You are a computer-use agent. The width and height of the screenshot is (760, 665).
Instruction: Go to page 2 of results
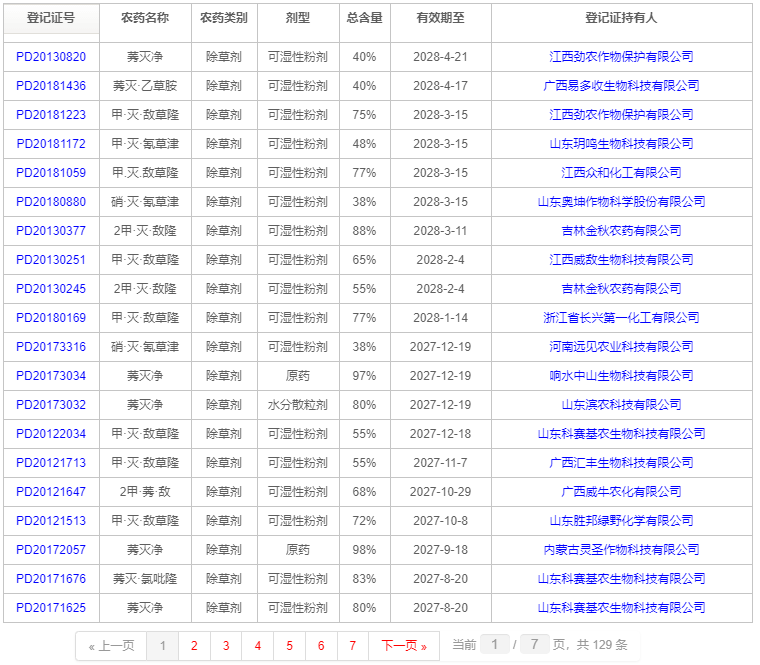pyautogui.click(x=194, y=646)
